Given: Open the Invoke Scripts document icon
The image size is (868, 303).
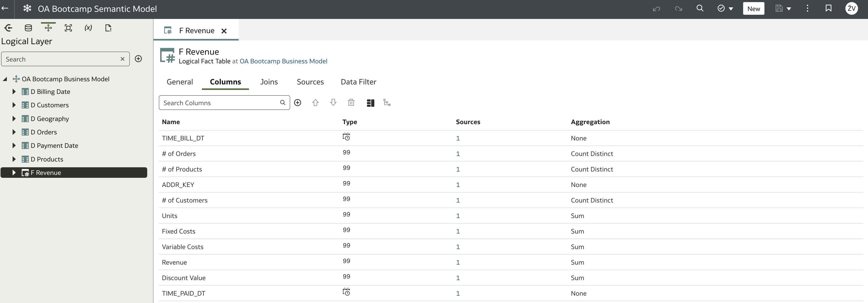Looking at the screenshot, I should click(108, 28).
